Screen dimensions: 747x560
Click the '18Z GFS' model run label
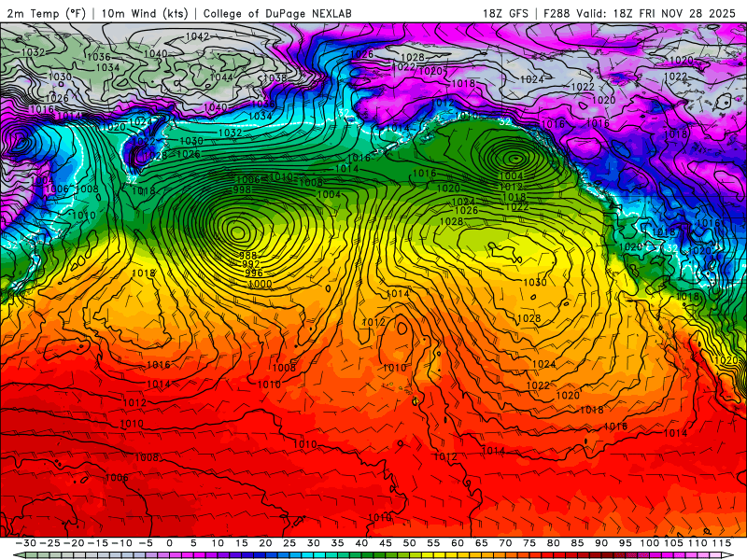pyautogui.click(x=505, y=13)
